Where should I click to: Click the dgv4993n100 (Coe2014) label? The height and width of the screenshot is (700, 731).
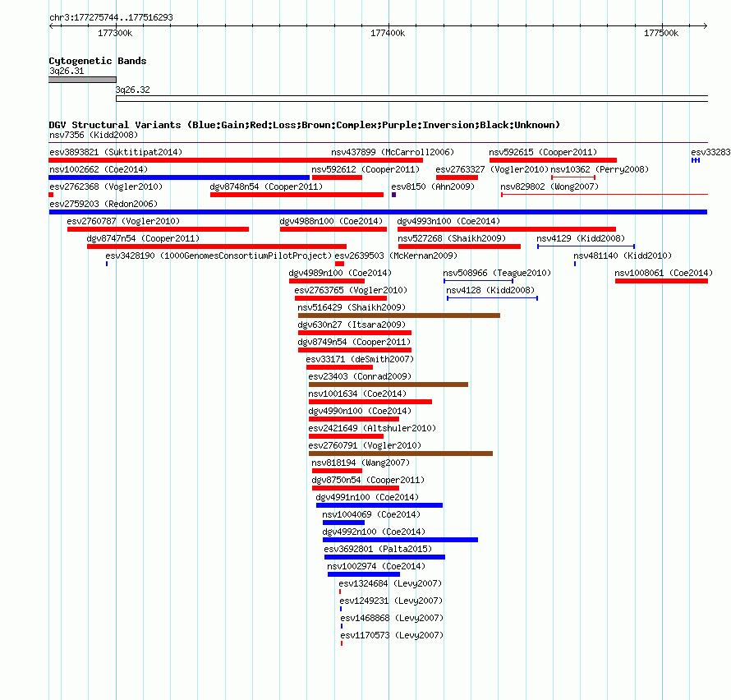point(448,221)
